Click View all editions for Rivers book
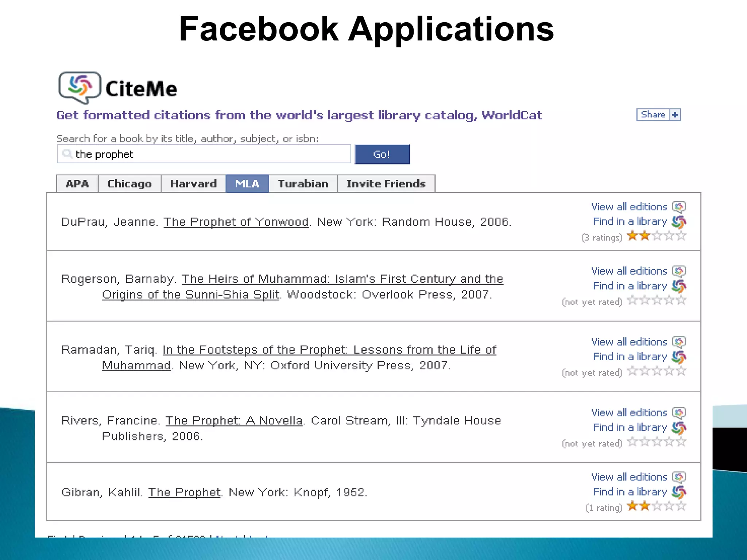The width and height of the screenshot is (747, 560). pyautogui.click(x=629, y=413)
